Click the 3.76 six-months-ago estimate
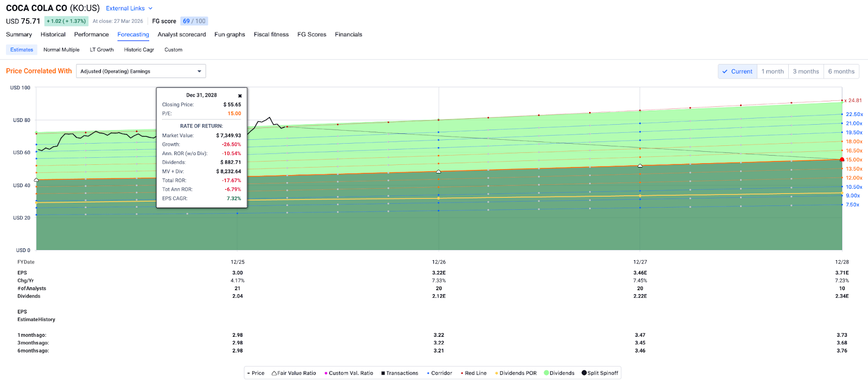This screenshot has height=386, width=868. click(x=842, y=351)
